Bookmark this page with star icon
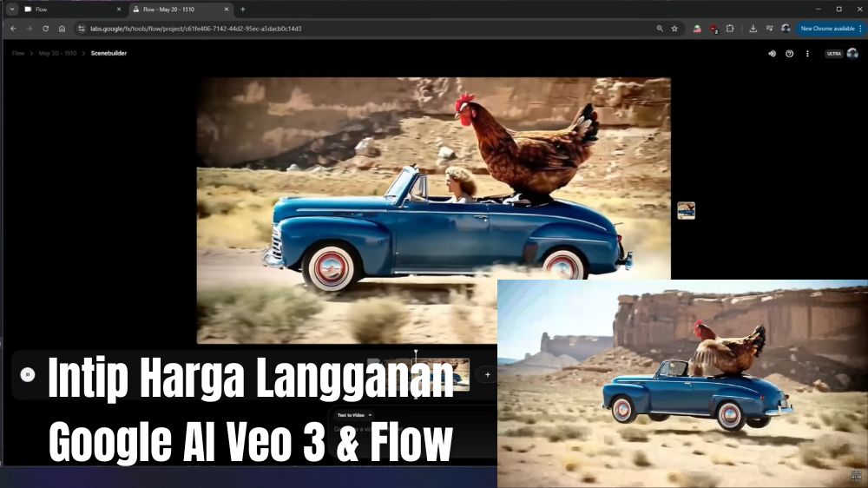This screenshot has height=488, width=868. tap(674, 29)
